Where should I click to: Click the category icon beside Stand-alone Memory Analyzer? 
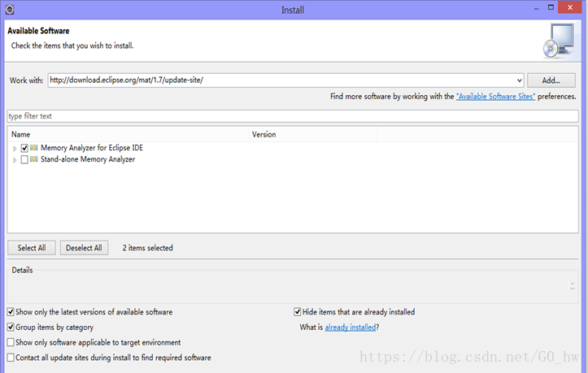pyautogui.click(x=33, y=159)
